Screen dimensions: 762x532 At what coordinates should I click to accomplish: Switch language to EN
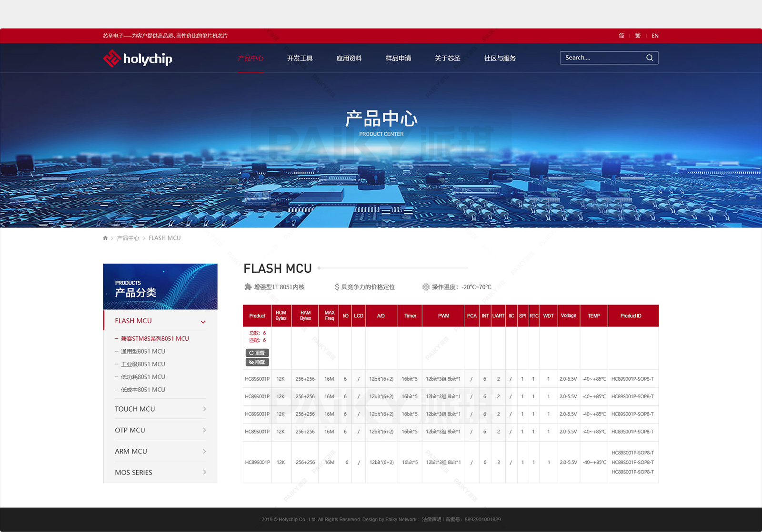[x=655, y=36]
